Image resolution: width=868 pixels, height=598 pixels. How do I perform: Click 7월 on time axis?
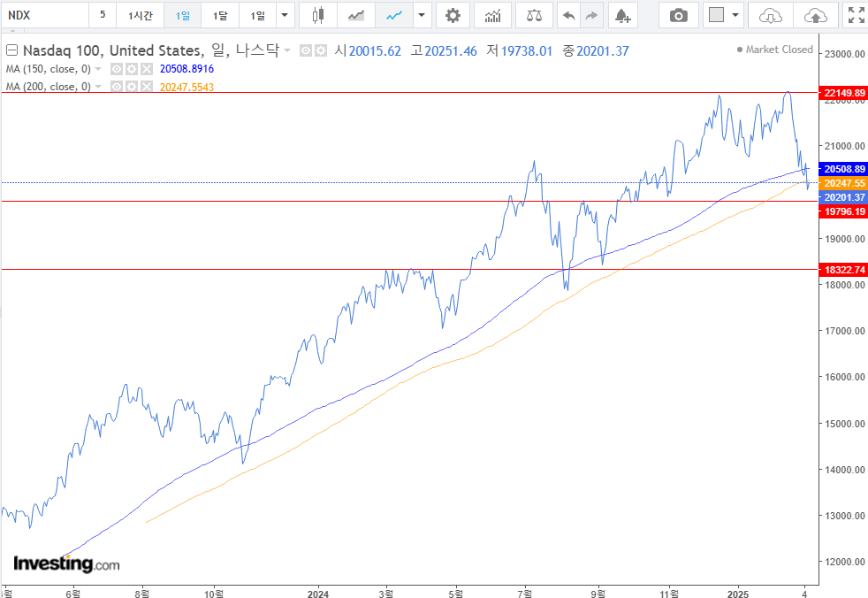[525, 594]
